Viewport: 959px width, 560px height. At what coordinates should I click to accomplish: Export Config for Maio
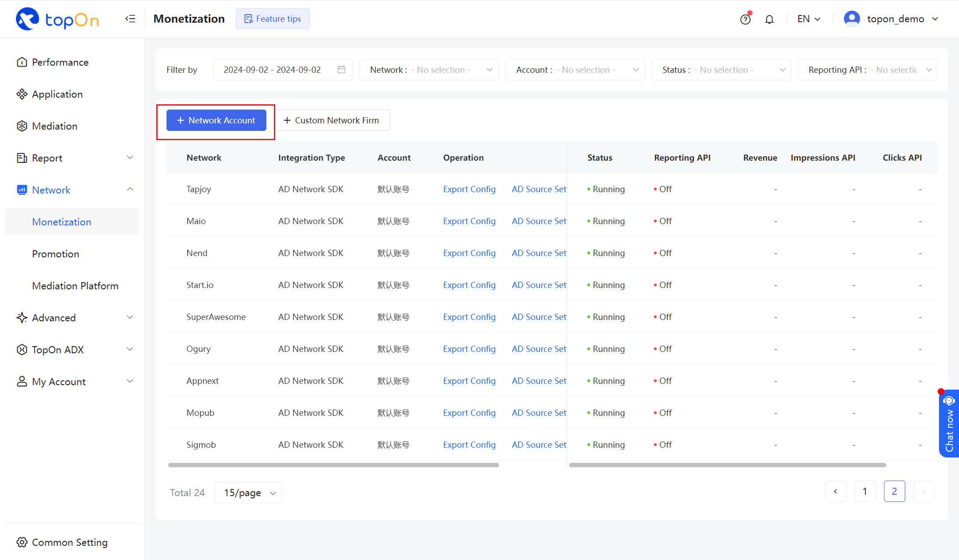tap(469, 221)
